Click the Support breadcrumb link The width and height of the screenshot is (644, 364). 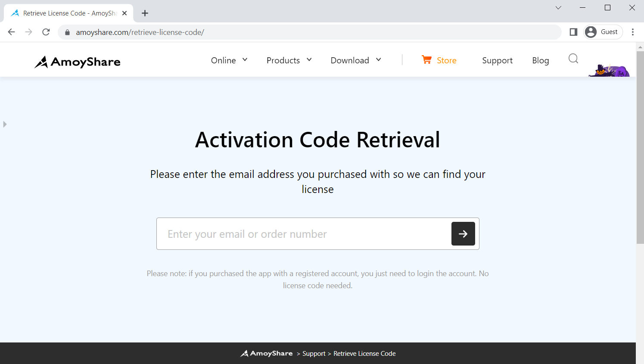point(314,354)
